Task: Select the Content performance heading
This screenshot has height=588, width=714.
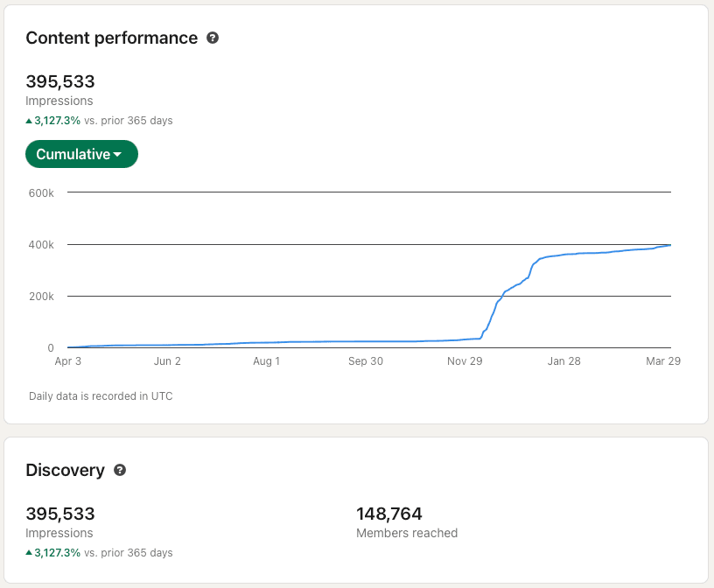Action: point(112,38)
